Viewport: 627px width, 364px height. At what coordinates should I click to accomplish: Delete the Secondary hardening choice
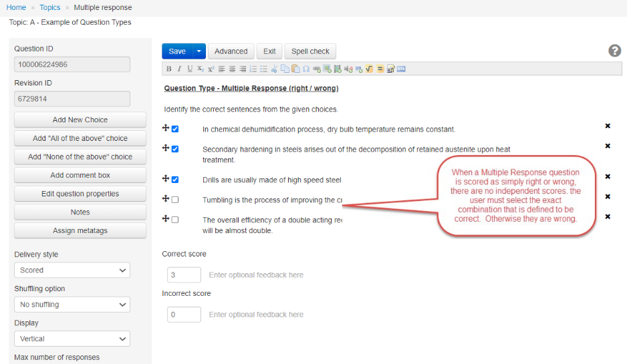point(608,146)
